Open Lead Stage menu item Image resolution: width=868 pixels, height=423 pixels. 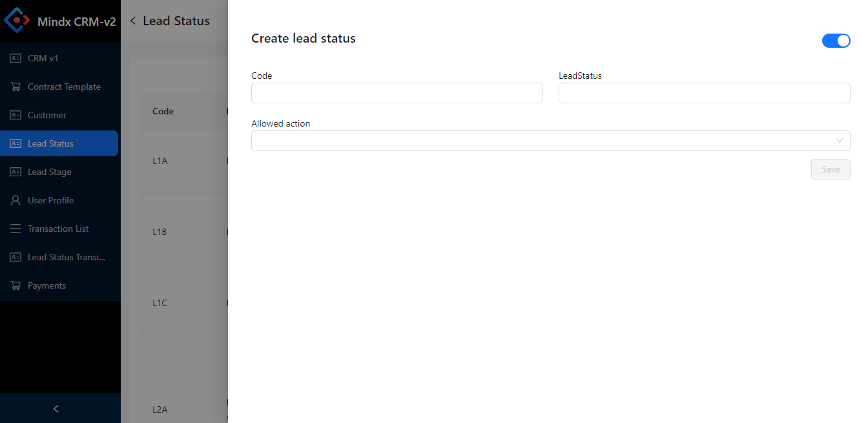(x=59, y=172)
